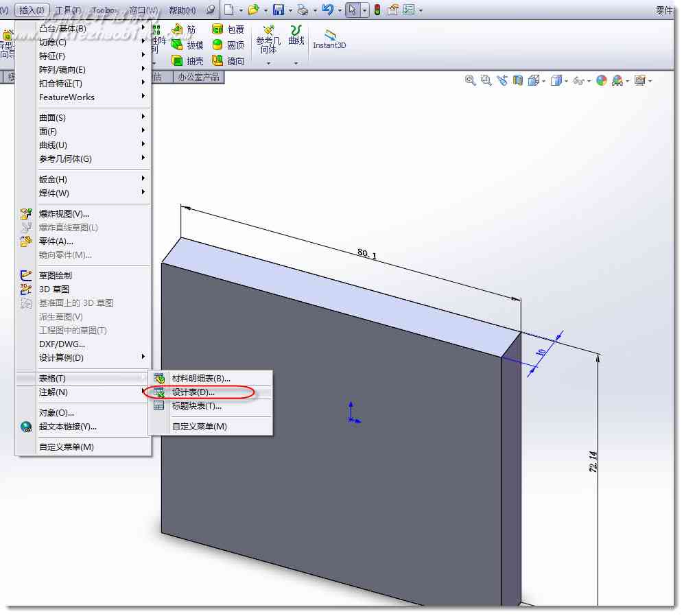
Task: Choose 草图绘制 menu entry
Action: (83, 275)
